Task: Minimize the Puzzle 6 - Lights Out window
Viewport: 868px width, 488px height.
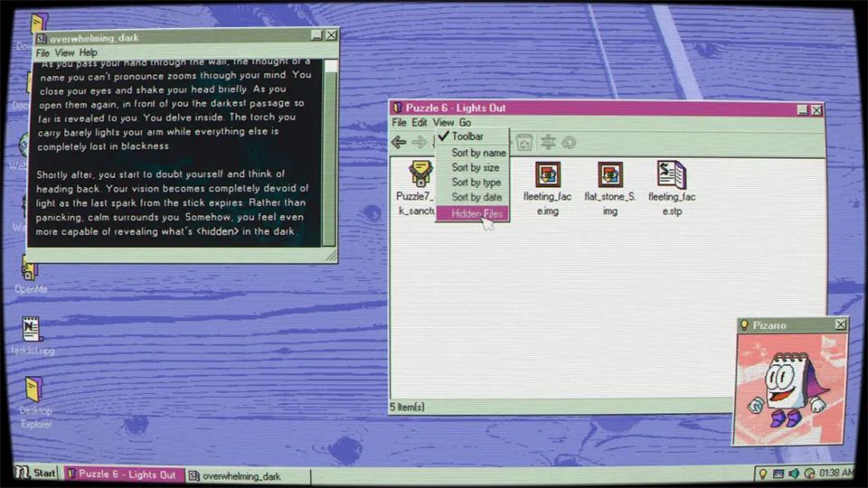Action: click(803, 109)
